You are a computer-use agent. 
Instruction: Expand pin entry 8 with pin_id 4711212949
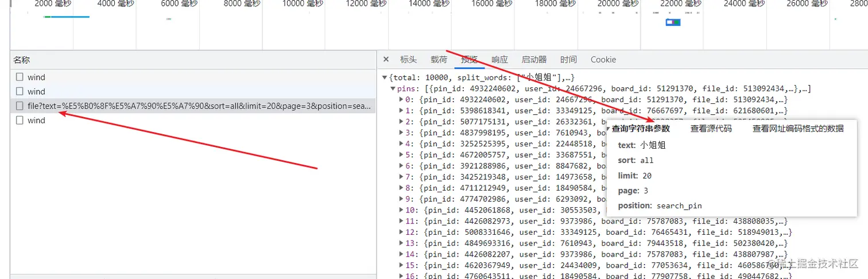coord(401,188)
